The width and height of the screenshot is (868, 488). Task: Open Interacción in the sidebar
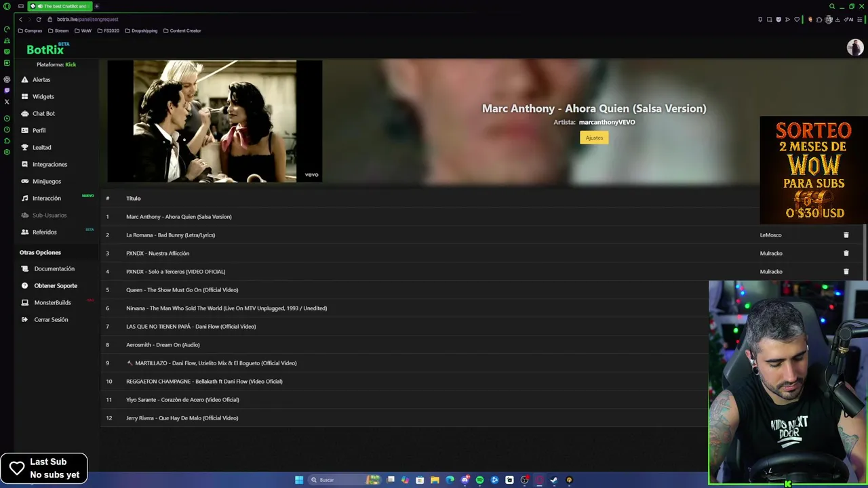(x=47, y=198)
